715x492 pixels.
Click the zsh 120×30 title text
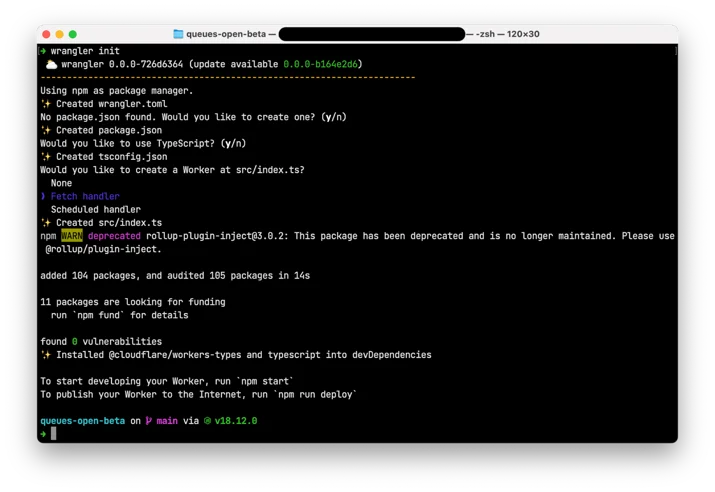pyautogui.click(x=508, y=34)
